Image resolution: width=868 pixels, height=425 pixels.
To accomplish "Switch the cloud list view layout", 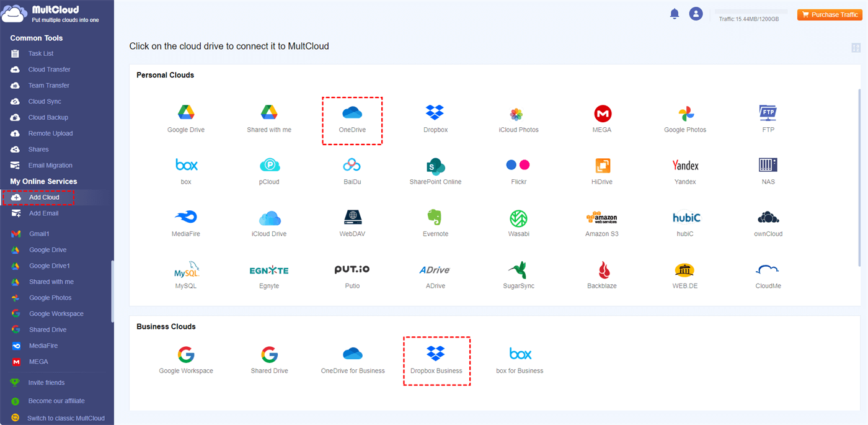I will (856, 48).
